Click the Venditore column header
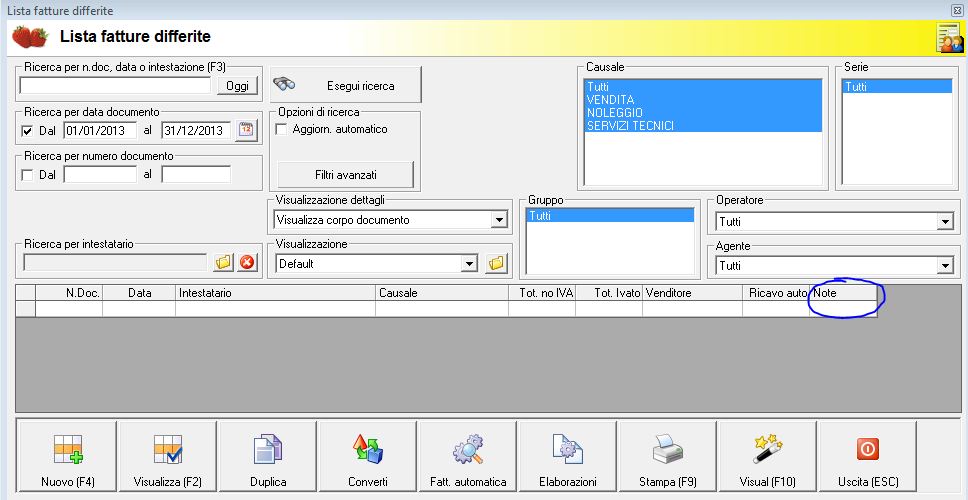The height and width of the screenshot is (500, 968). [692, 293]
